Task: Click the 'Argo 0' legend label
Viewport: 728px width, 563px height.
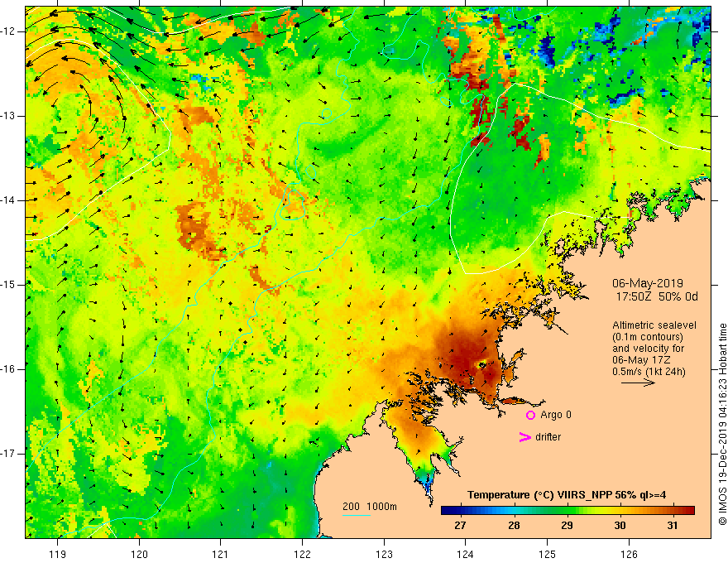Action: pos(556,415)
